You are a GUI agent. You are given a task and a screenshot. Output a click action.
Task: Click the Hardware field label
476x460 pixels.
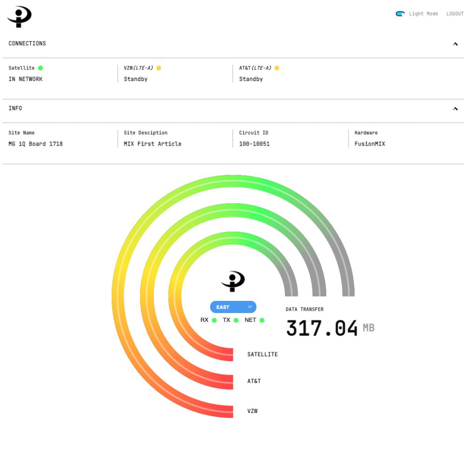(366, 133)
